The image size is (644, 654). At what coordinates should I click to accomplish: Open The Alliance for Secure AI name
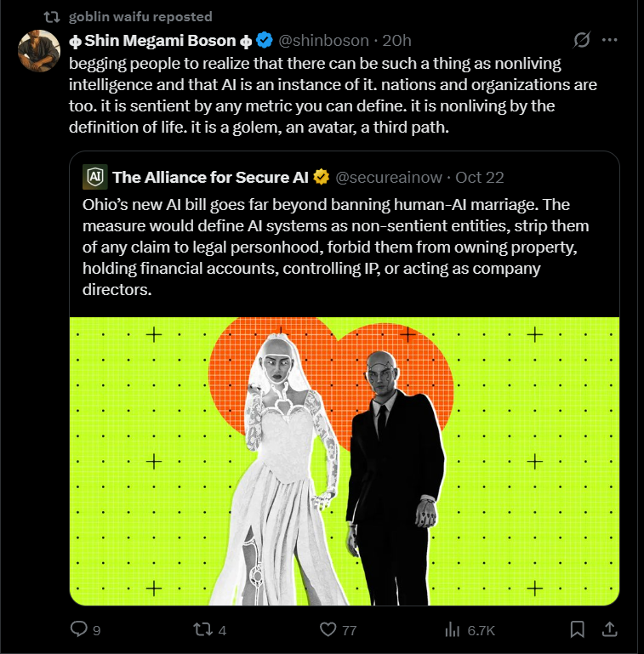pyautogui.click(x=211, y=177)
